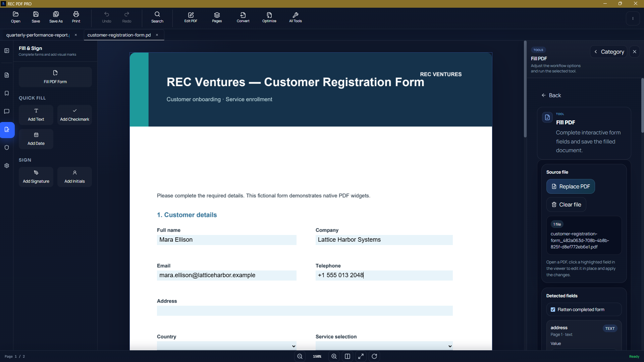Select the Edit PDF tool
Image resolution: width=644 pixels, height=362 pixels.
click(191, 17)
